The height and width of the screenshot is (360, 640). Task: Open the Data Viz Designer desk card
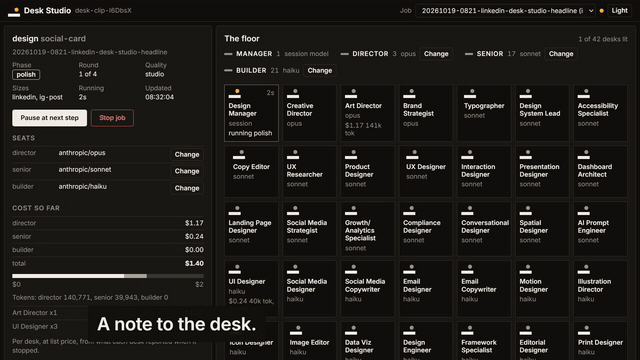click(x=368, y=341)
